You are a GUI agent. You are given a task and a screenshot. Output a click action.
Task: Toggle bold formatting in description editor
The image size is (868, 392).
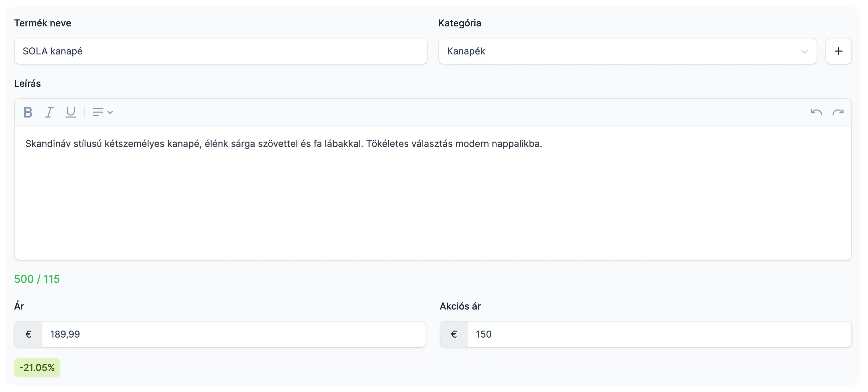pyautogui.click(x=28, y=112)
